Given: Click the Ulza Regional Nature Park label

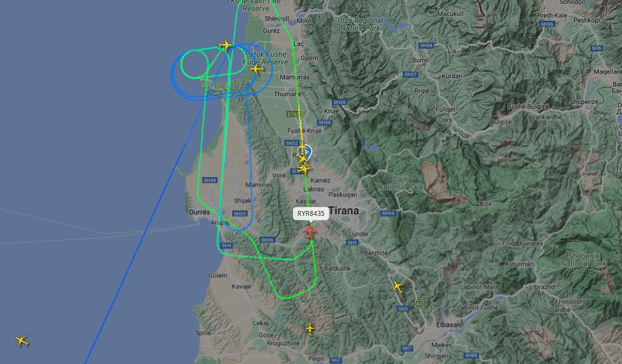Looking at the screenshot, I should coord(361,24).
